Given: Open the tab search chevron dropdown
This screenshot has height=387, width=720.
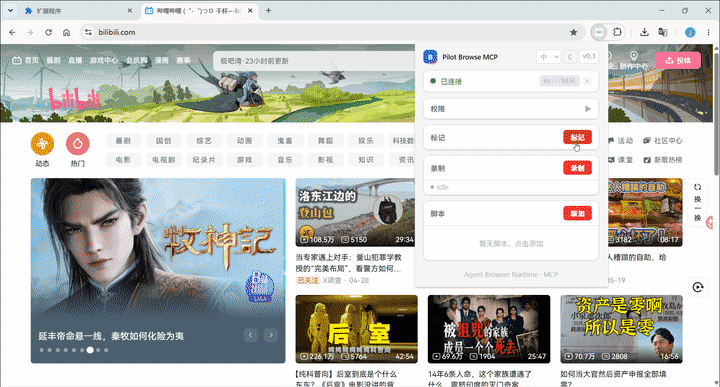Looking at the screenshot, I should tap(10, 11).
